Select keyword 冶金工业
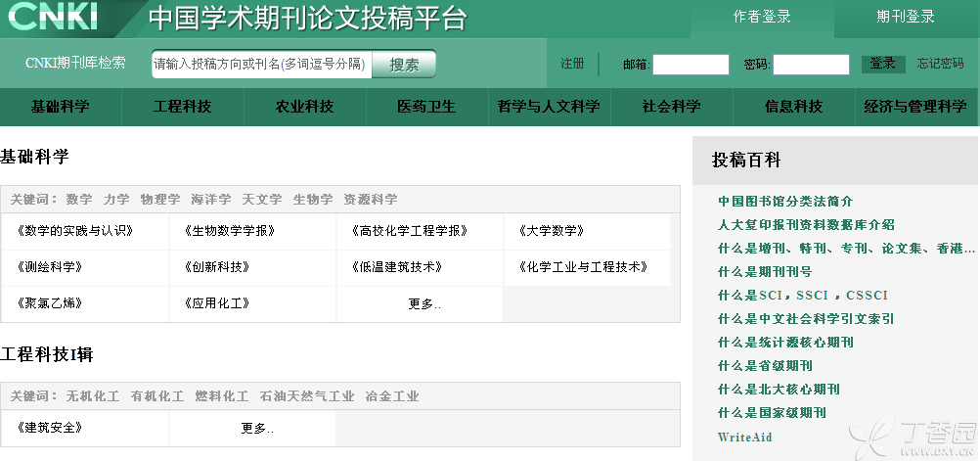The height and width of the screenshot is (461, 980). 392,396
